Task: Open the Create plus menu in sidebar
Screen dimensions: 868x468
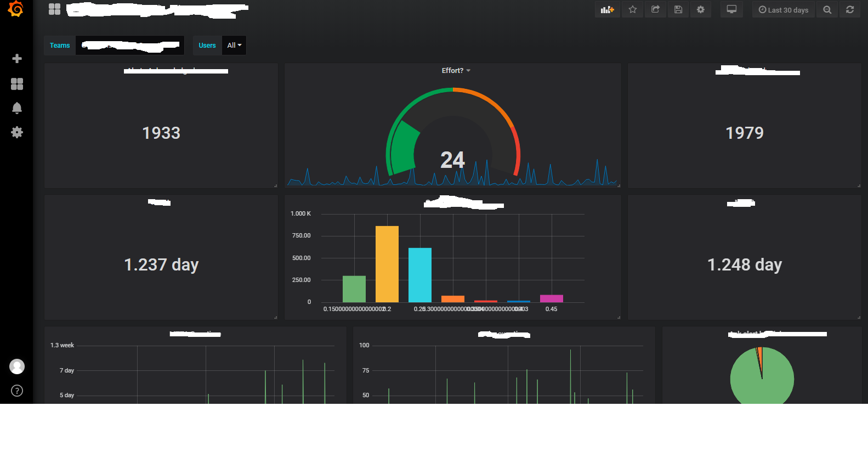Action: [x=17, y=59]
